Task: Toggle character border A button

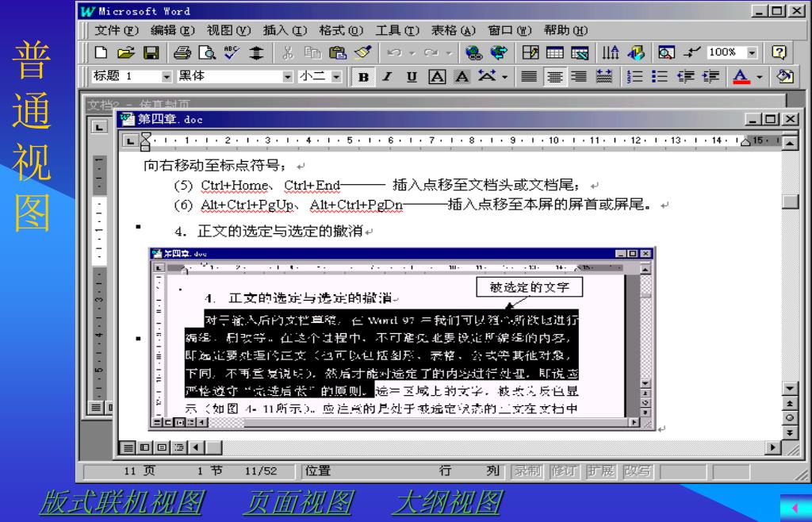Action: [x=437, y=77]
